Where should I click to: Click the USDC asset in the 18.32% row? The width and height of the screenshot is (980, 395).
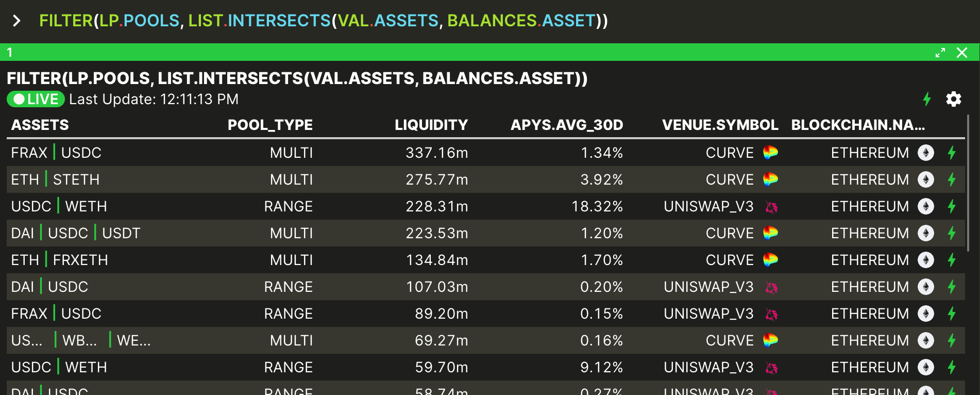pyautogui.click(x=31, y=206)
